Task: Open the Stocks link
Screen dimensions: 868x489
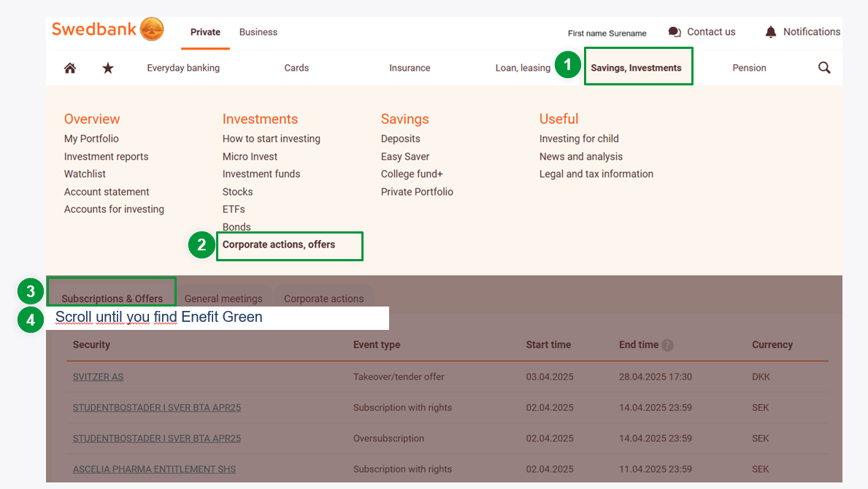Action: (237, 192)
